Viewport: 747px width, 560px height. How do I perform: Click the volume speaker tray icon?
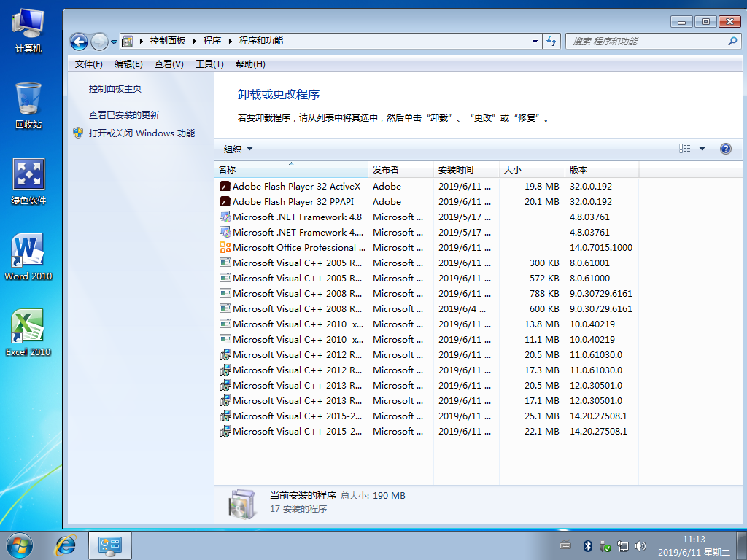click(640, 546)
